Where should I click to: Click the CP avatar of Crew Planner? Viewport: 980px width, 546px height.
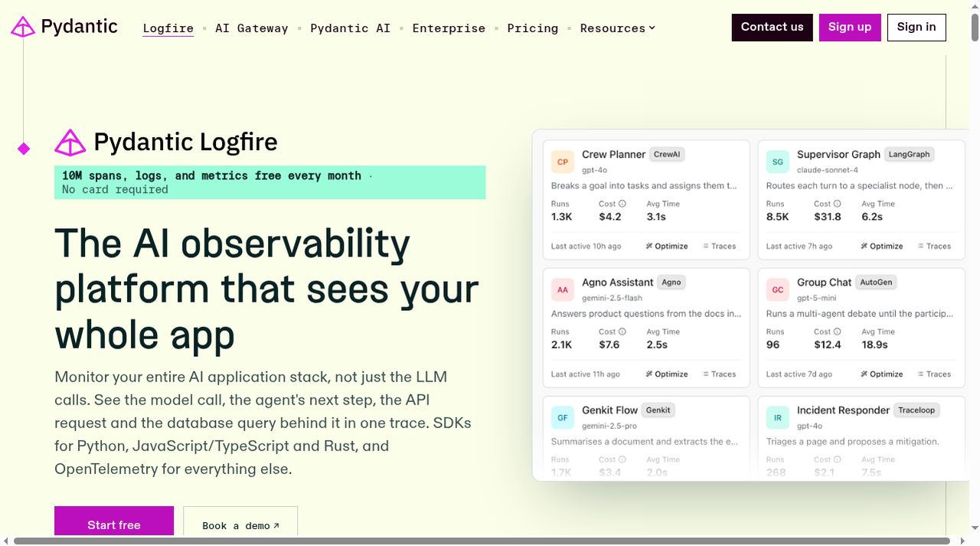[563, 162]
